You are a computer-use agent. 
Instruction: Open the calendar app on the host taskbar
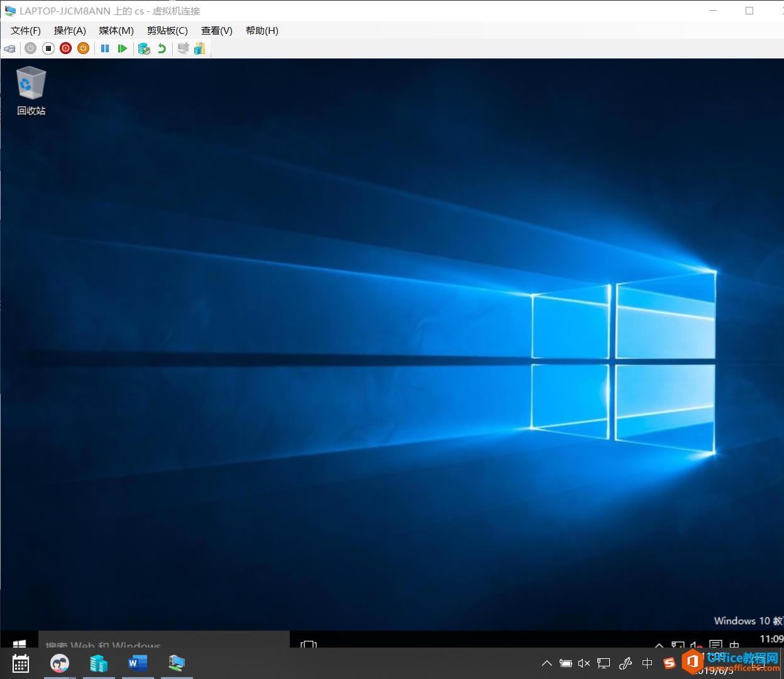[21, 663]
